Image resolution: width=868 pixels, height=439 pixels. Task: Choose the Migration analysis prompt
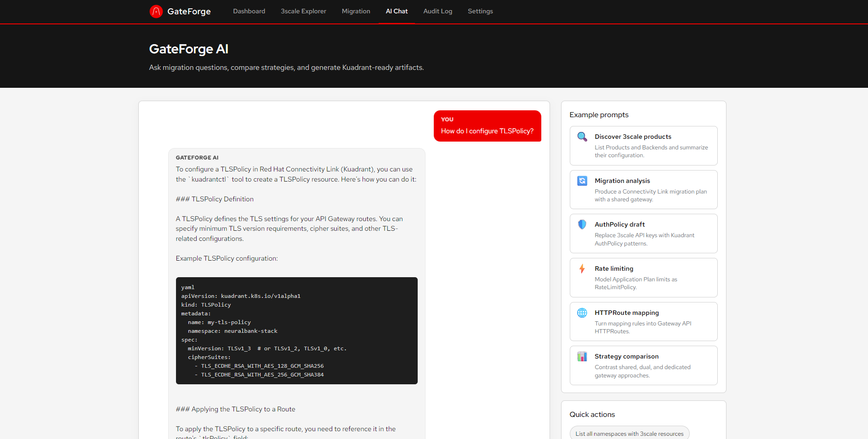pyautogui.click(x=643, y=190)
